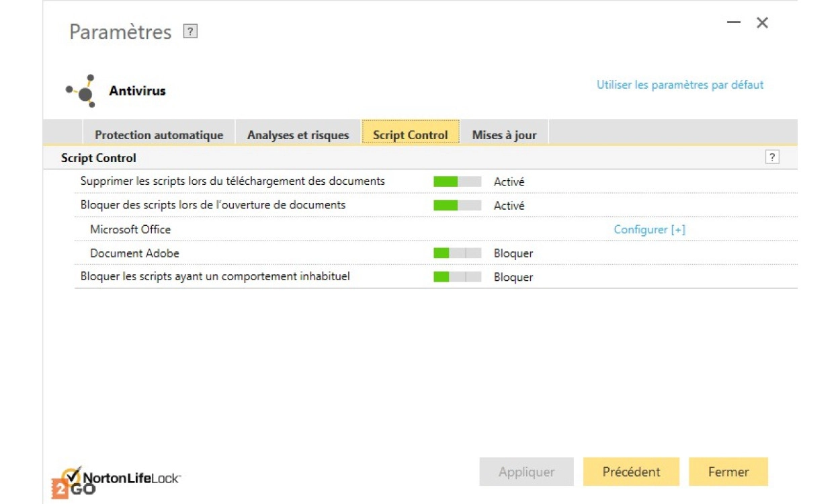Viewport: 840px width, 504px height.
Task: Change the comportement inhabituel script slider
Action: (x=457, y=277)
